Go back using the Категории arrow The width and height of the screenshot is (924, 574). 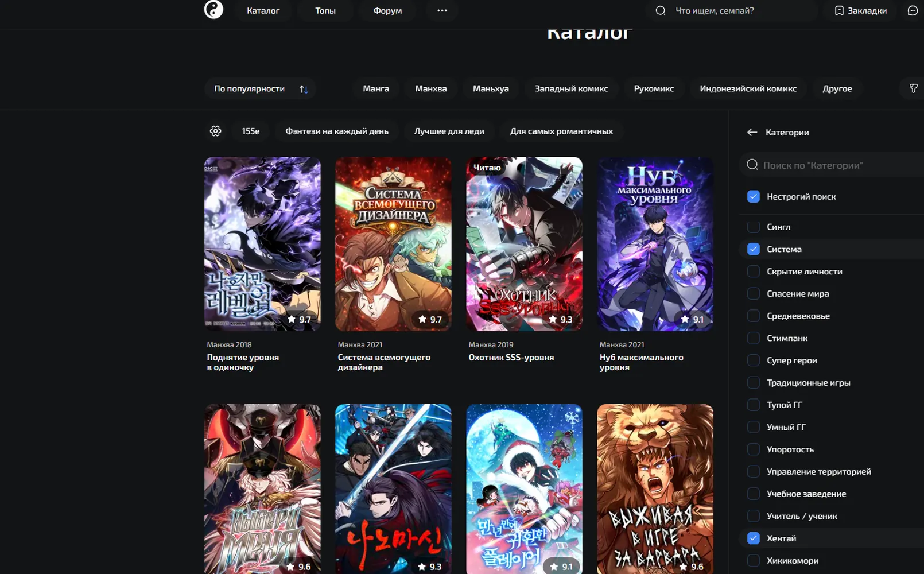pyautogui.click(x=752, y=132)
